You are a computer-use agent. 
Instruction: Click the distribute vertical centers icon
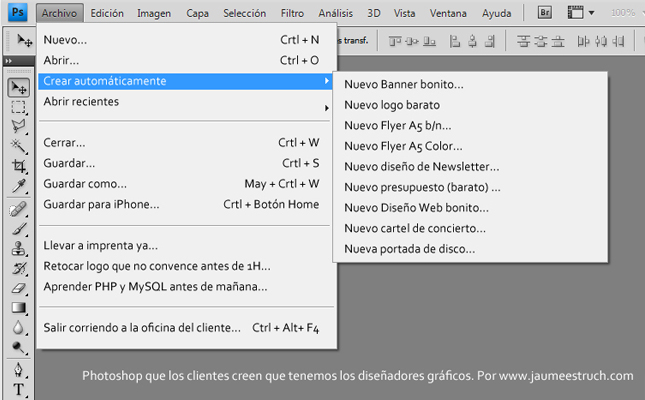pos(541,41)
